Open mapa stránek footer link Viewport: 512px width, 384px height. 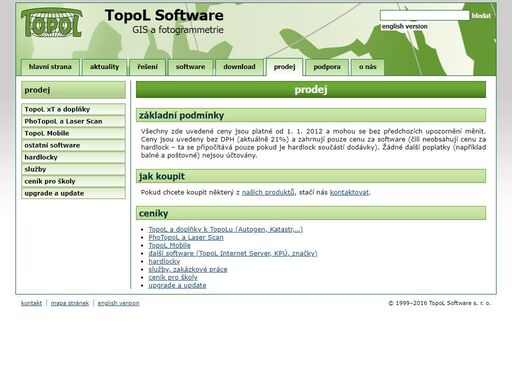point(70,303)
